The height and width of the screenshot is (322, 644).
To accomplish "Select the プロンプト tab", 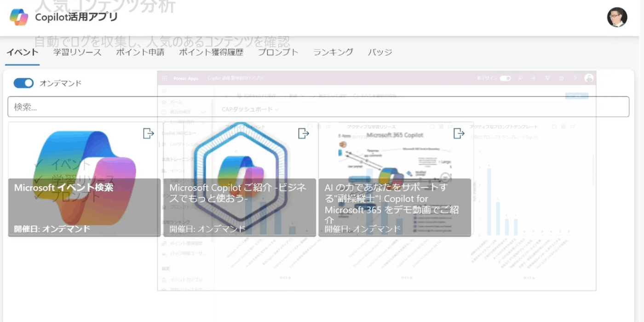I will [x=278, y=52].
